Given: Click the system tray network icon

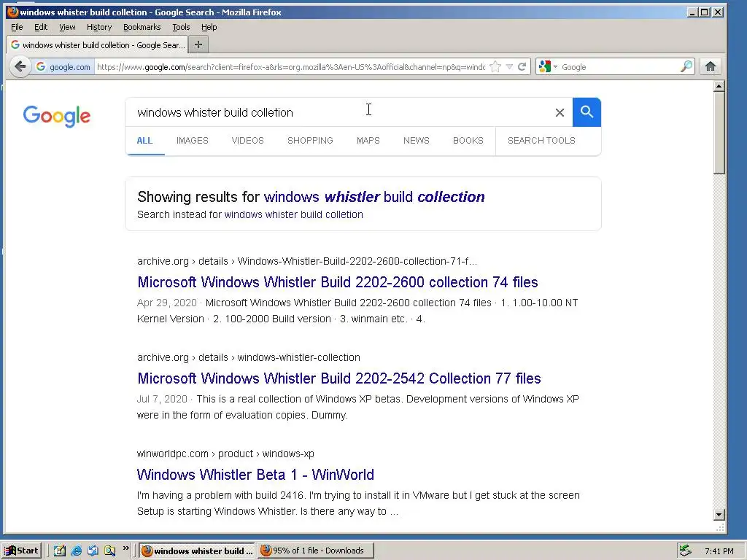Looking at the screenshot, I should tap(685, 551).
